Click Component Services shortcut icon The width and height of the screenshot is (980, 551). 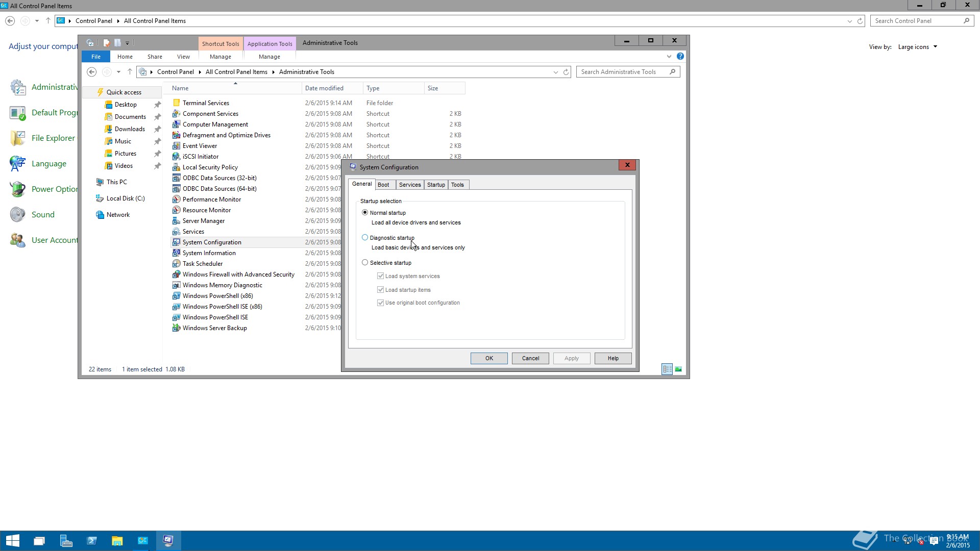pyautogui.click(x=176, y=113)
